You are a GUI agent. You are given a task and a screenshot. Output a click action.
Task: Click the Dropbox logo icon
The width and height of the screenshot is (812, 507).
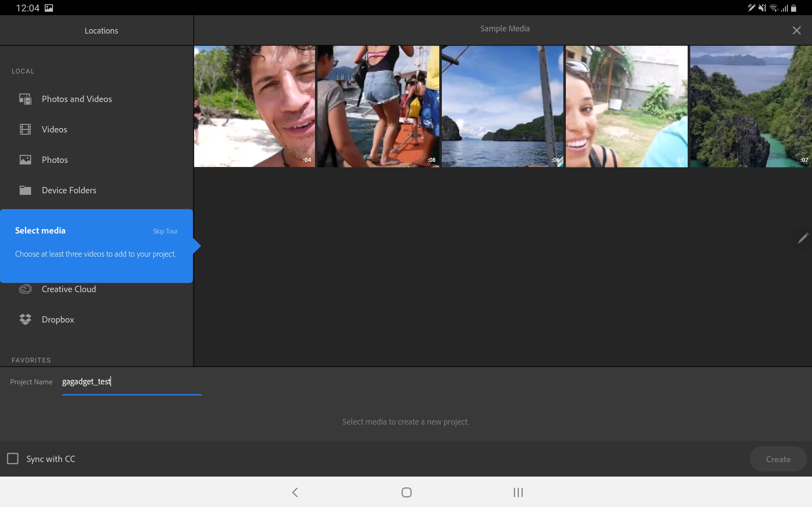pos(25,319)
